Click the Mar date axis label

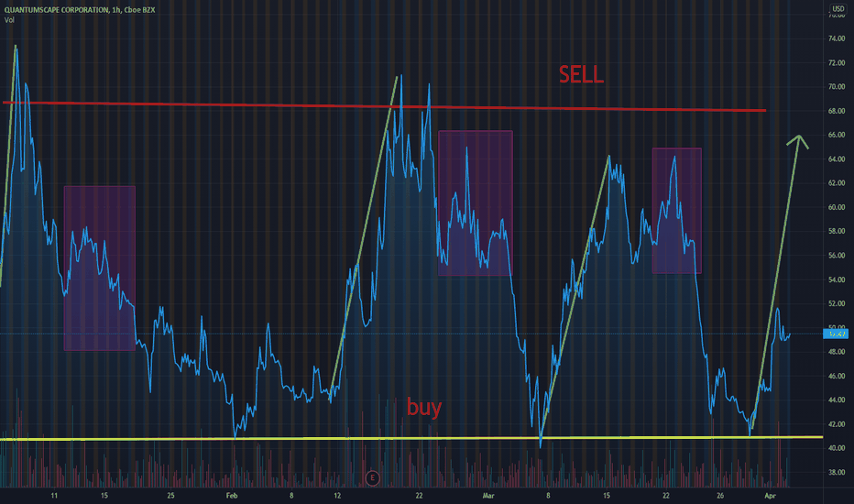[x=488, y=496]
